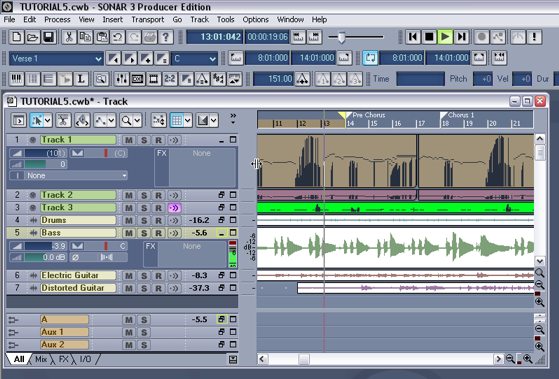Click the Paste clipboard icon
Image resolution: width=559 pixels, height=379 pixels.
pos(101,37)
